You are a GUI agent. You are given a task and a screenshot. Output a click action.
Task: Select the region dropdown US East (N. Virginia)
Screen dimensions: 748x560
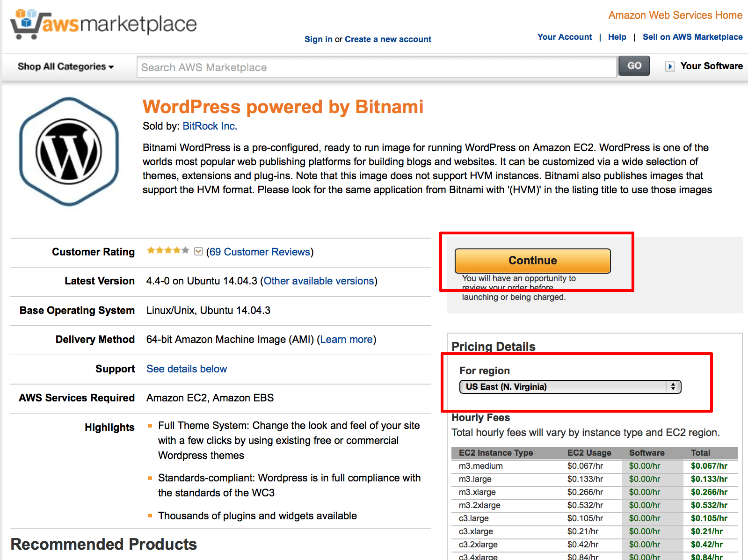570,387
